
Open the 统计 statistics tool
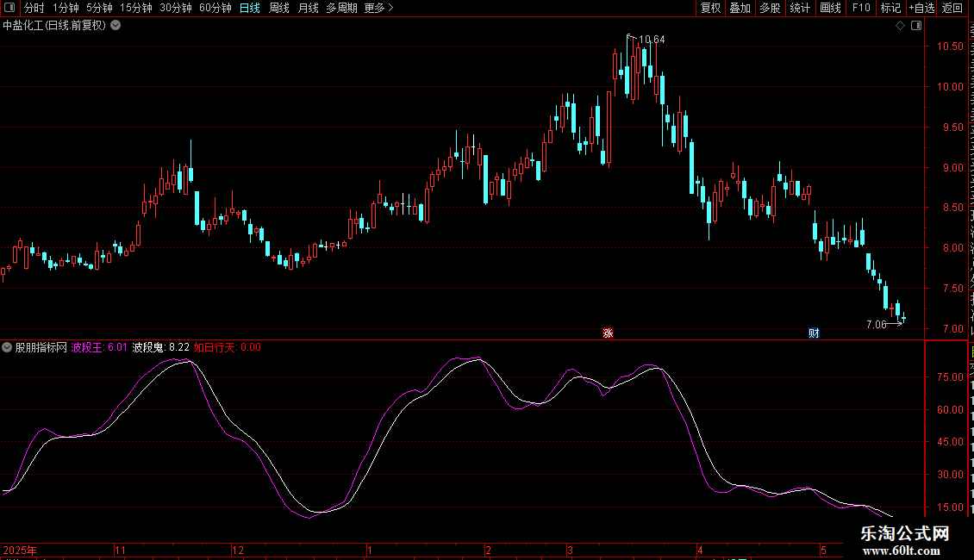799,8
